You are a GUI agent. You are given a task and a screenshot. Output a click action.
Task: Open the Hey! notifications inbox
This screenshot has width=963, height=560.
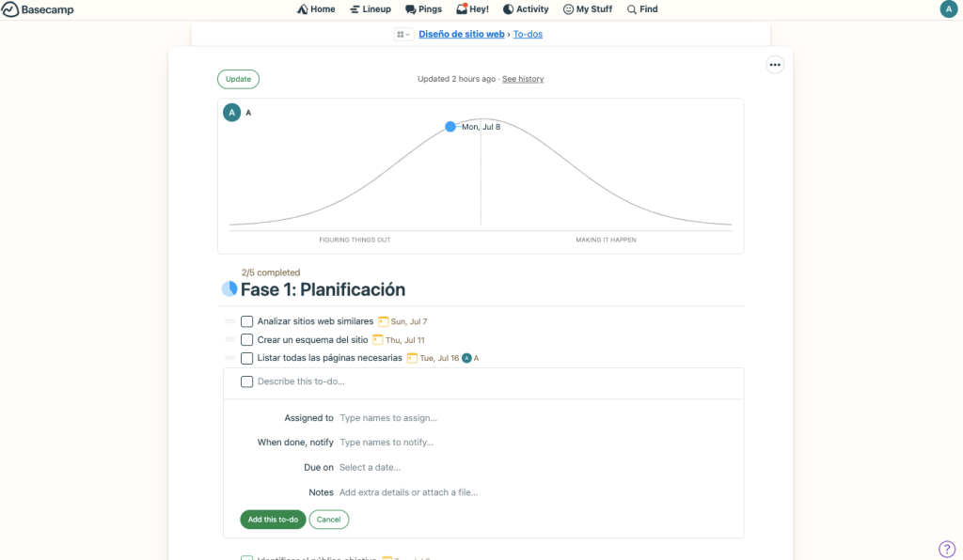[x=463, y=9]
